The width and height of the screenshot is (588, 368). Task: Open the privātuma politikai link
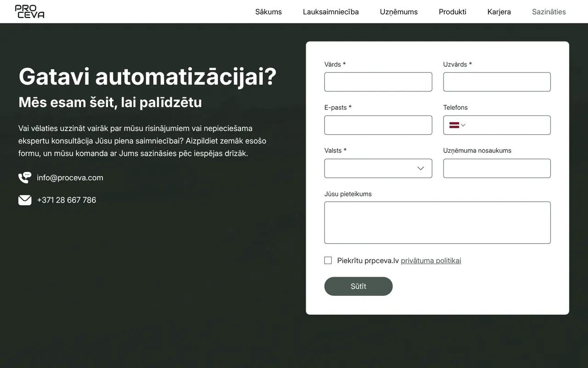click(x=431, y=261)
